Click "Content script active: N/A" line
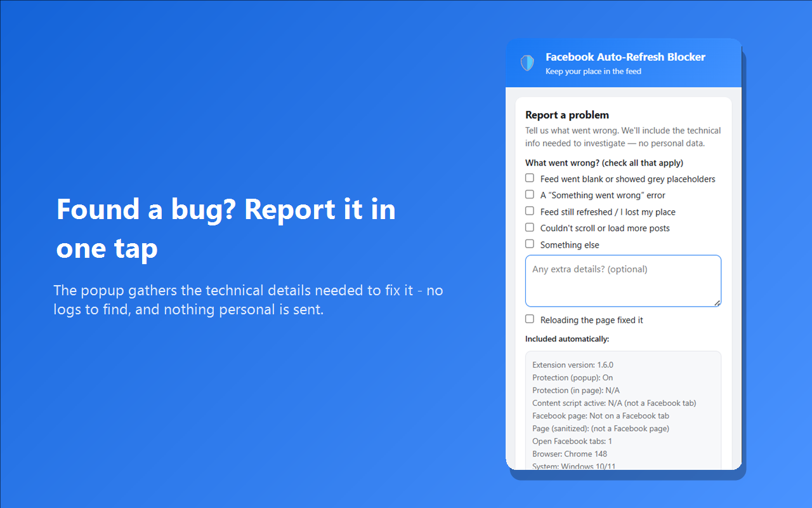The height and width of the screenshot is (508, 812). point(614,403)
